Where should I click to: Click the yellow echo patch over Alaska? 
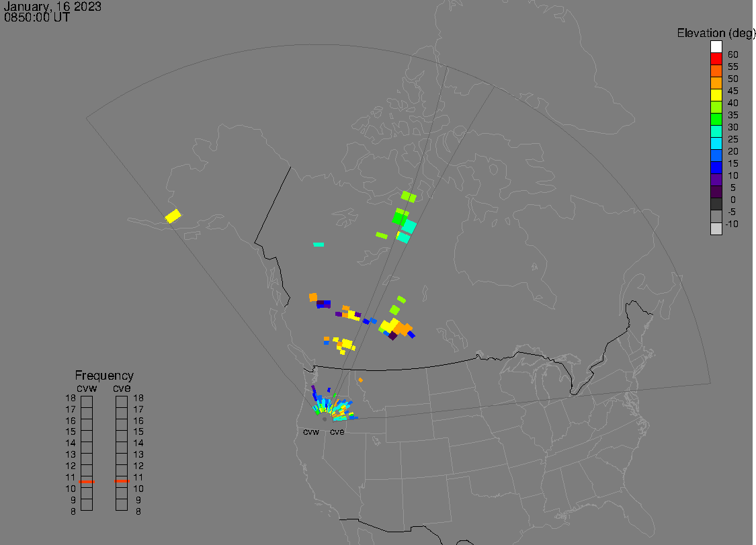pos(173,216)
